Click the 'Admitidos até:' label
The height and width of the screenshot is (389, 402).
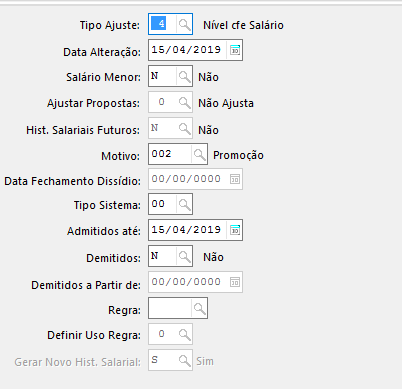pyautogui.click(x=104, y=231)
